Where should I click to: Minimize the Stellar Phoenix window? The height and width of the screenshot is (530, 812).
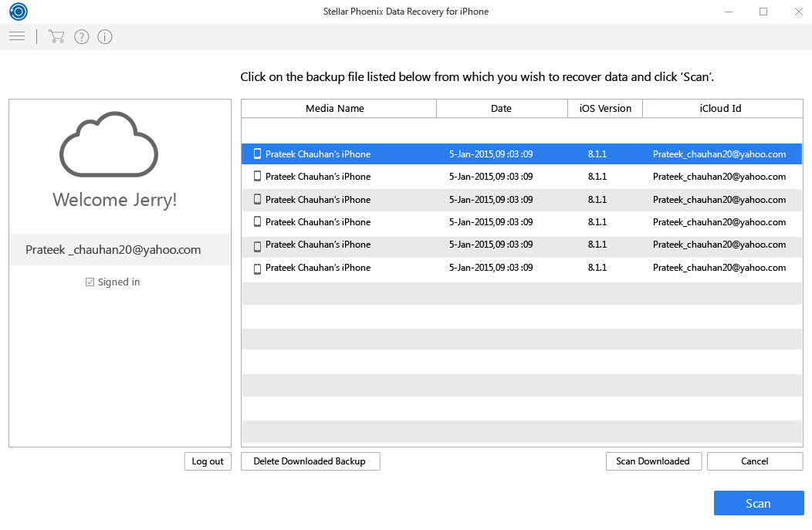pyautogui.click(x=729, y=12)
